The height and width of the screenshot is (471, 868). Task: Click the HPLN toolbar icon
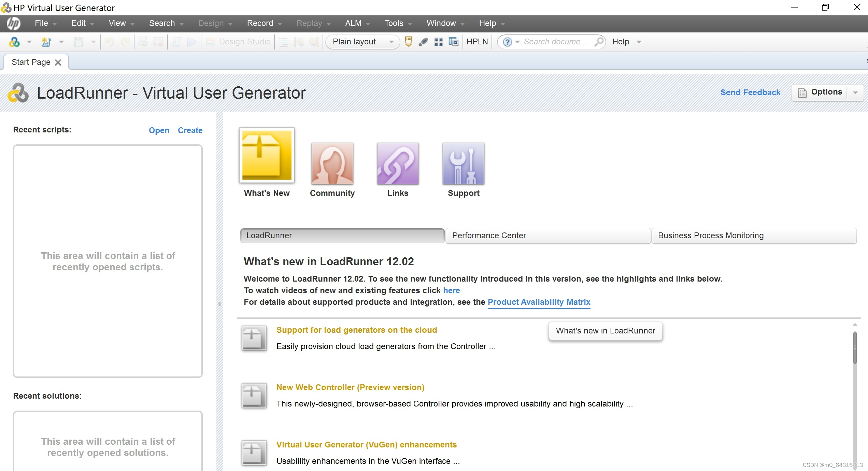point(477,42)
